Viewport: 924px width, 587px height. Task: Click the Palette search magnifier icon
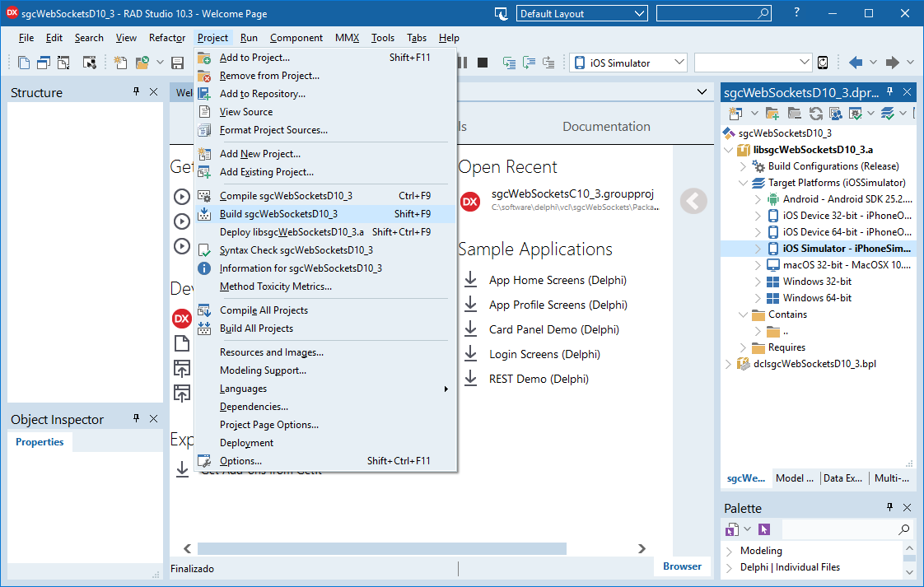904,529
